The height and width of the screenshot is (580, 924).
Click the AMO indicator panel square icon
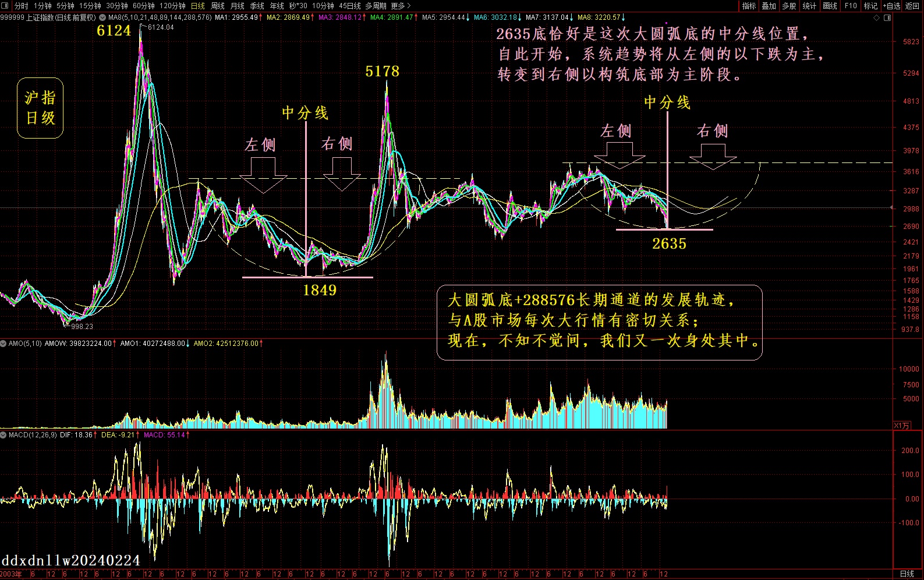click(3, 344)
